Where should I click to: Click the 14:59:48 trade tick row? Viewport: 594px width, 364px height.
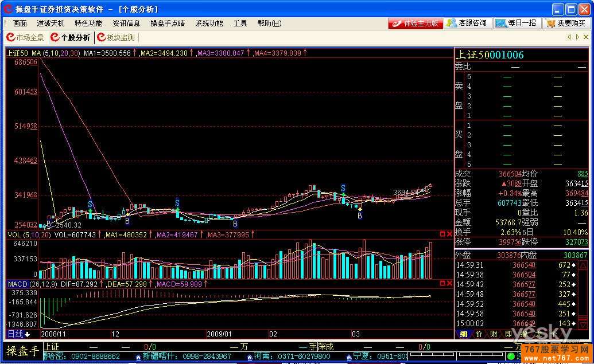click(x=516, y=294)
